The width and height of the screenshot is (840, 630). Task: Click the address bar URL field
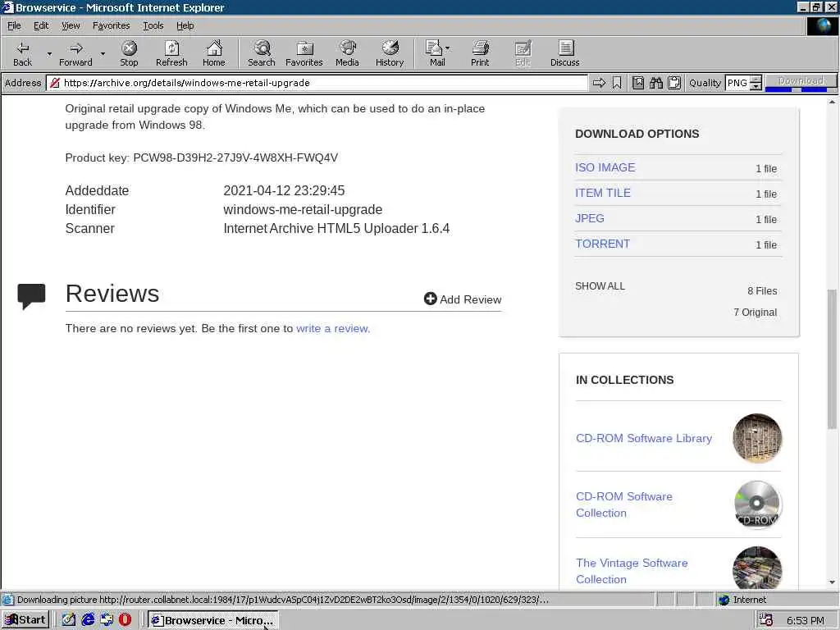coord(317,83)
